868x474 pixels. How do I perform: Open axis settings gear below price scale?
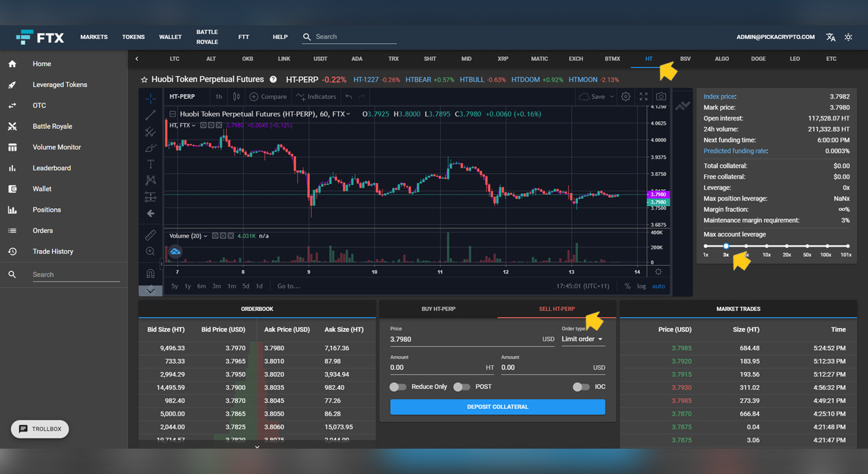[x=658, y=272]
